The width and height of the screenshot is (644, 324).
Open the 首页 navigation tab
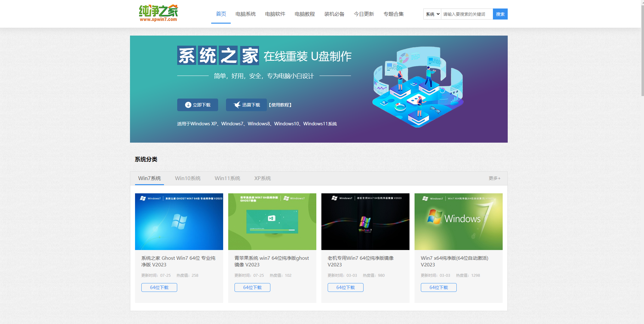(x=221, y=14)
